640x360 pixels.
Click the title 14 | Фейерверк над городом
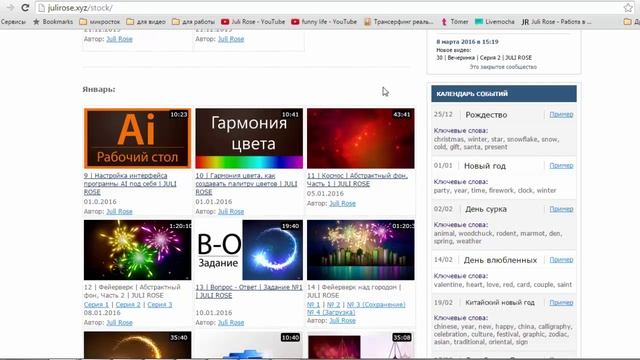354,291
